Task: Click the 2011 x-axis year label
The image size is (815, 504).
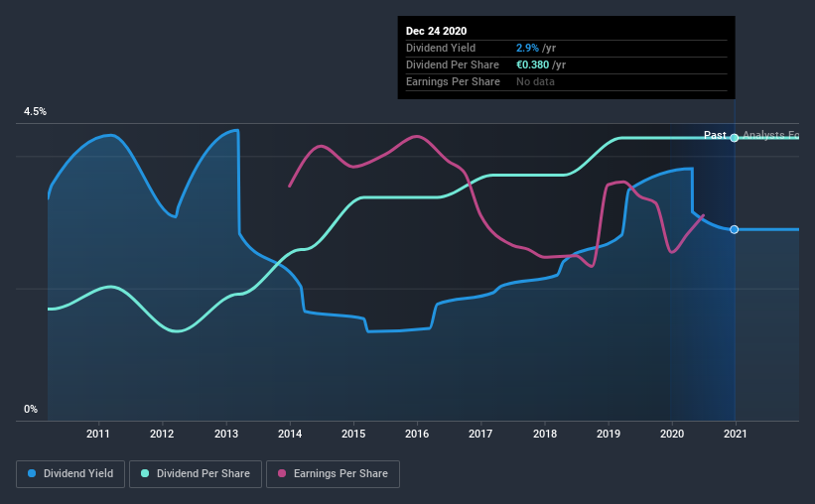Action: 97,434
